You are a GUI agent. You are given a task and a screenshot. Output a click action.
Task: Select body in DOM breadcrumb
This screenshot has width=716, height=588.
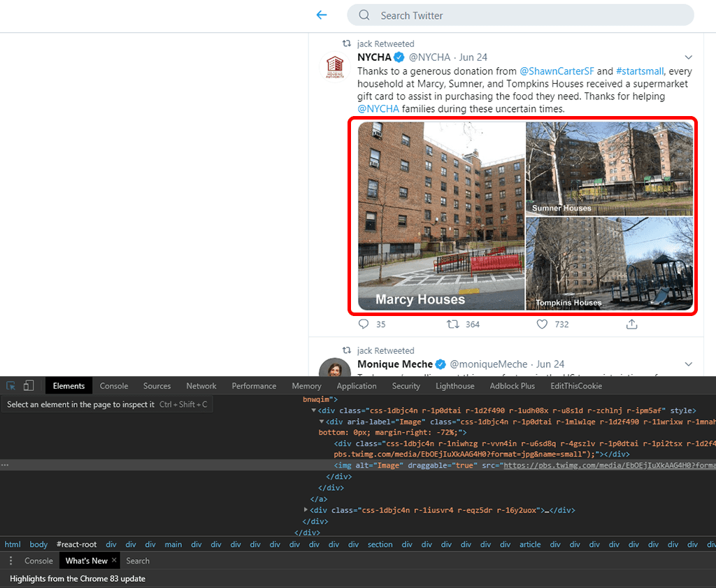coord(38,544)
